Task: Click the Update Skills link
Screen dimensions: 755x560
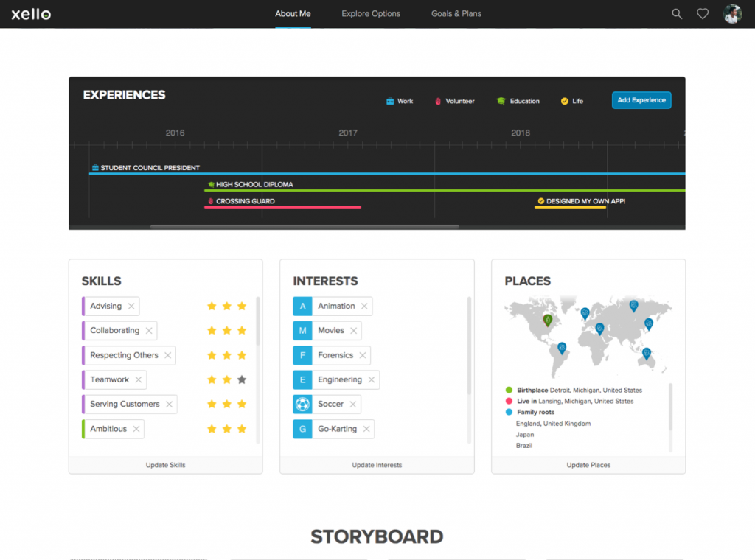Action: click(165, 465)
